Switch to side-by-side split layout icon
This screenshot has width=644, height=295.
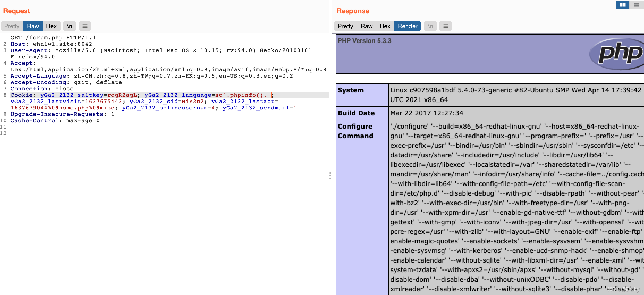622,5
